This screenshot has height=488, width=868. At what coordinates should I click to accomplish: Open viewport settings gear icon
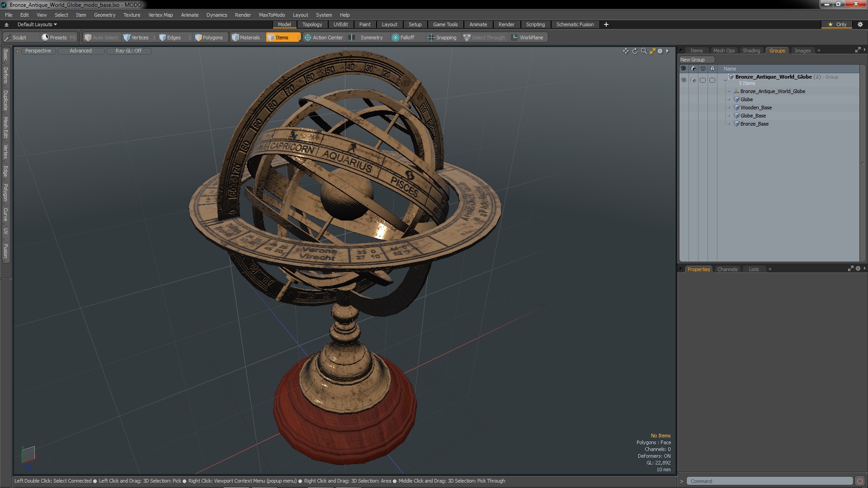click(660, 51)
